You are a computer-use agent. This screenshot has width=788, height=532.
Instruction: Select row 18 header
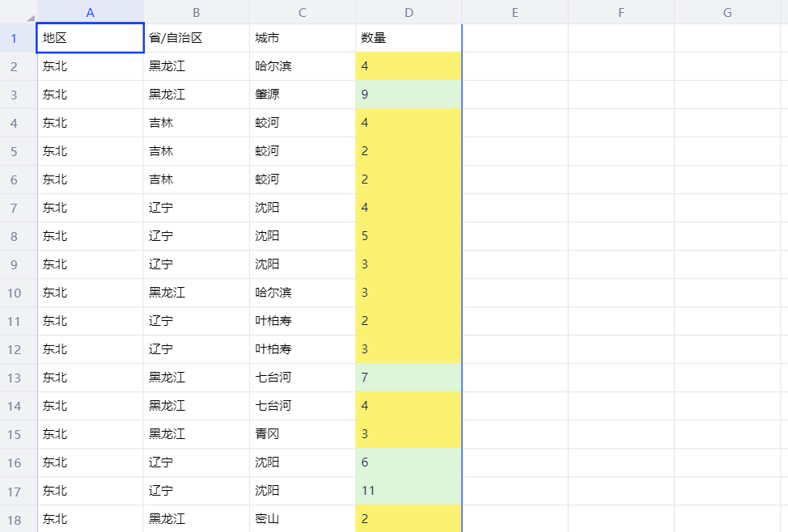[x=14, y=519]
